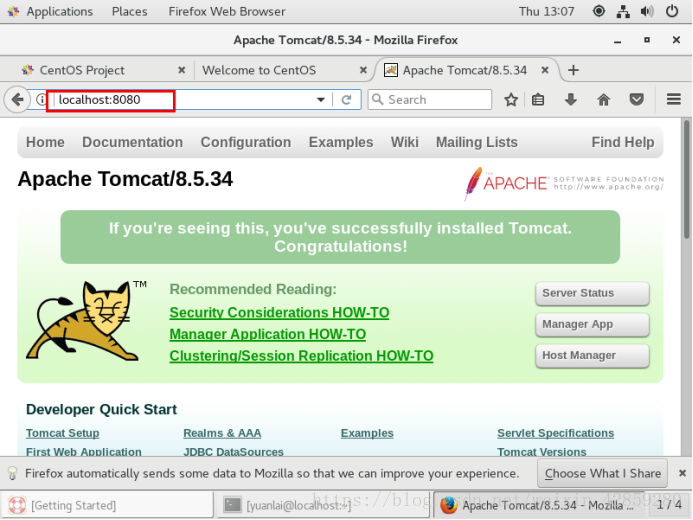Focus the Search box
693x520 pixels.
pyautogui.click(x=430, y=99)
